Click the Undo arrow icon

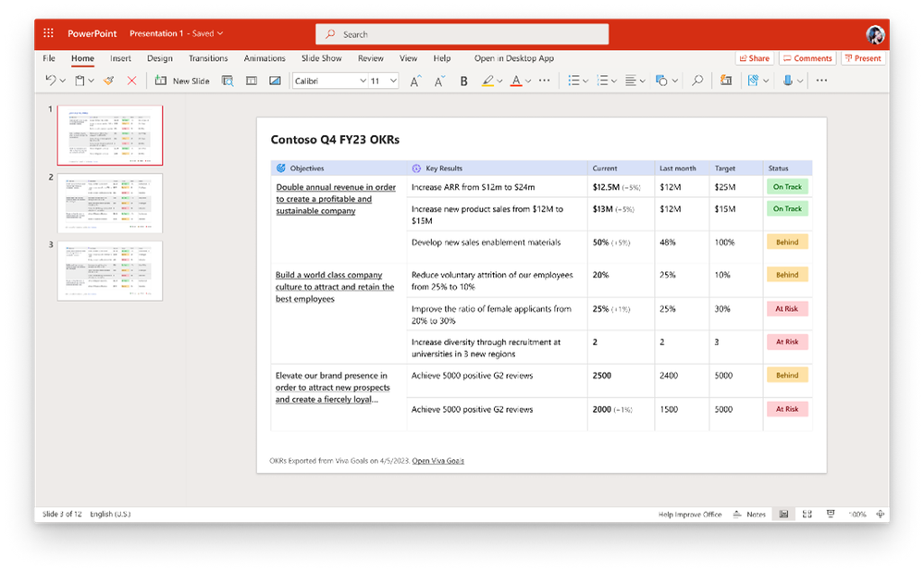[51, 81]
